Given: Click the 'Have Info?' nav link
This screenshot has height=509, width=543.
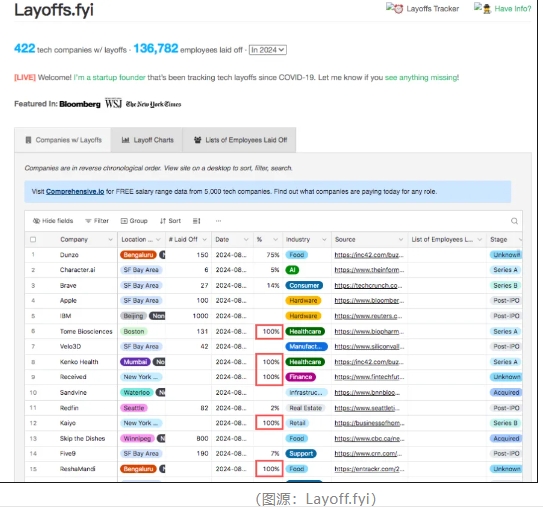Looking at the screenshot, I should coord(502,9).
